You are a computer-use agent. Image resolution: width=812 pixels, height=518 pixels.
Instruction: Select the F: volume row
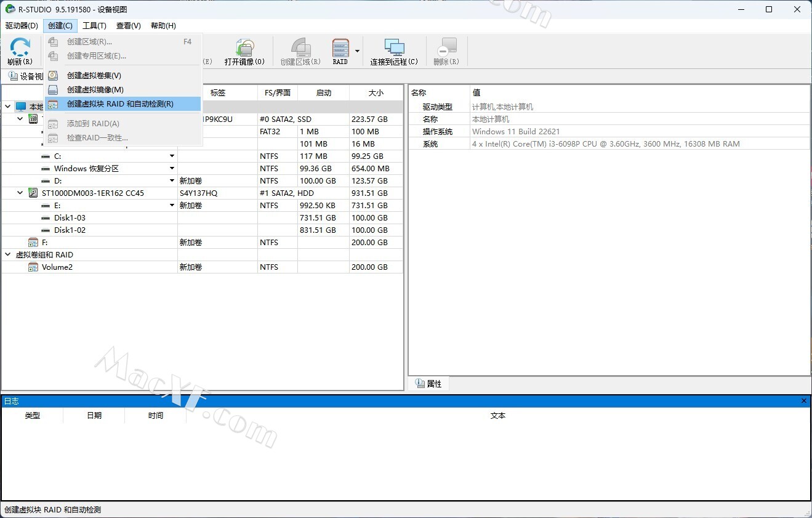click(x=202, y=242)
